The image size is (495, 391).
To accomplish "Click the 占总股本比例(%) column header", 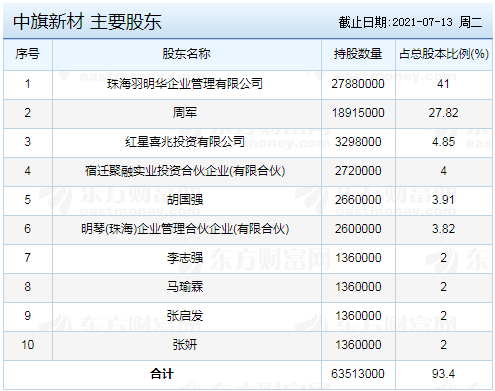I will point(444,54).
